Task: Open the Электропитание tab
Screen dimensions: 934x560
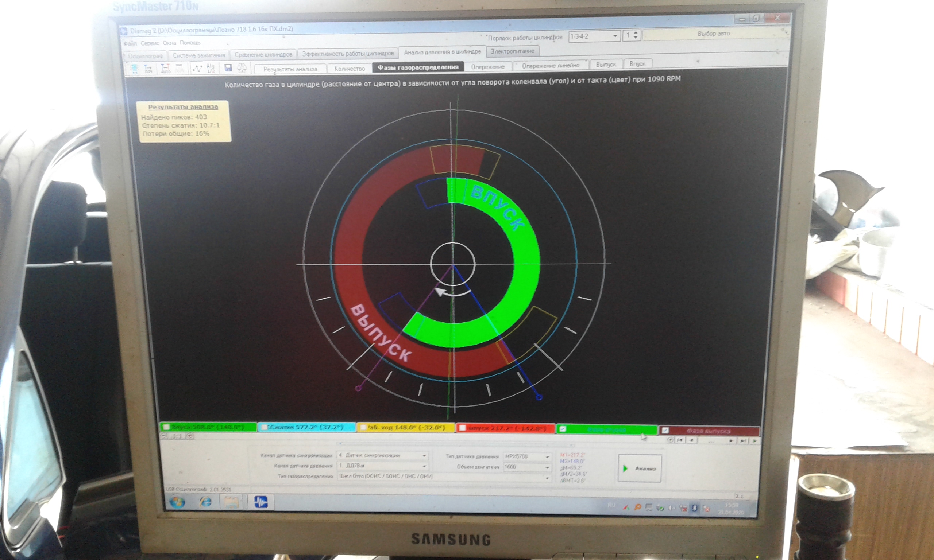Action: pyautogui.click(x=512, y=51)
